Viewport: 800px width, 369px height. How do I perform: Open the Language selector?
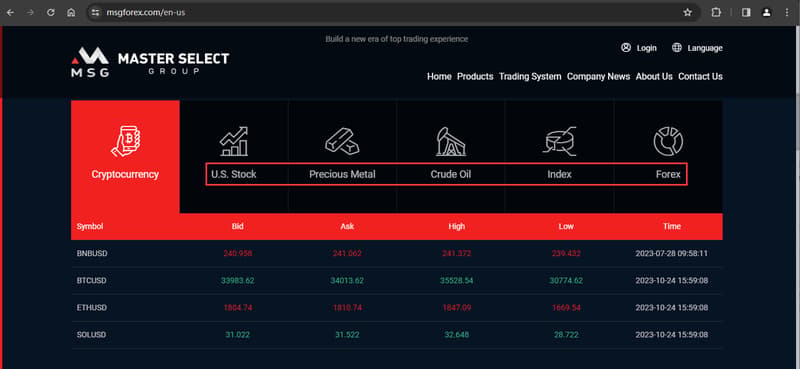click(697, 48)
